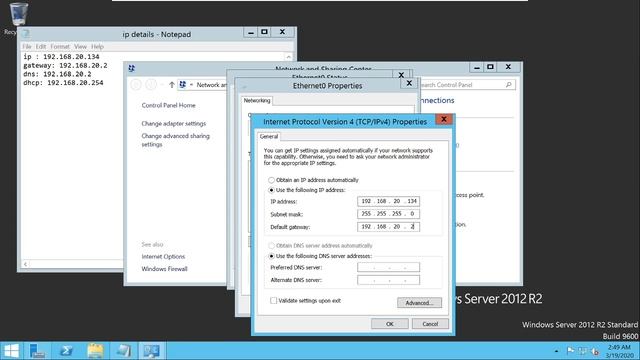Click the Subnet mask field
Screen dimensions: 640x360
coord(388,214)
